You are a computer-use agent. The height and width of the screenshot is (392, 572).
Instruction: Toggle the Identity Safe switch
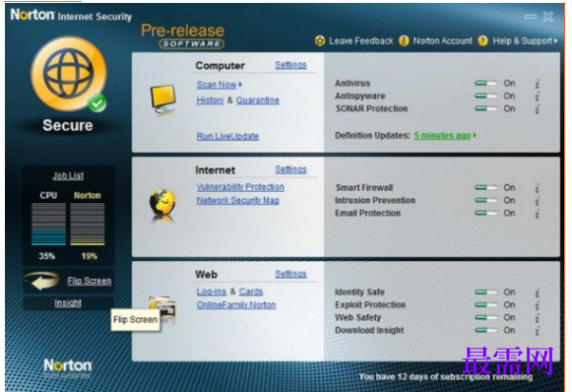486,292
